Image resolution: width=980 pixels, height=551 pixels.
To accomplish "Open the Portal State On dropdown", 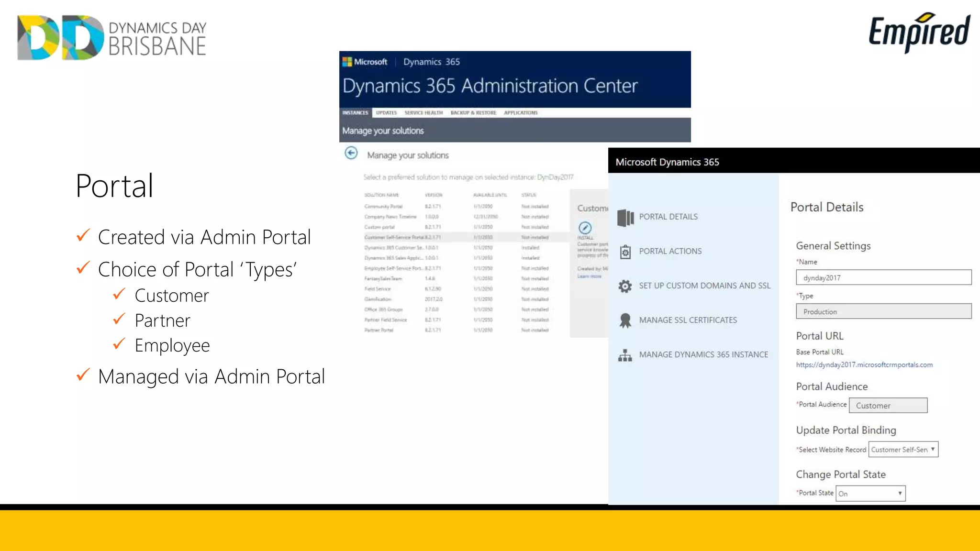I will coord(870,493).
